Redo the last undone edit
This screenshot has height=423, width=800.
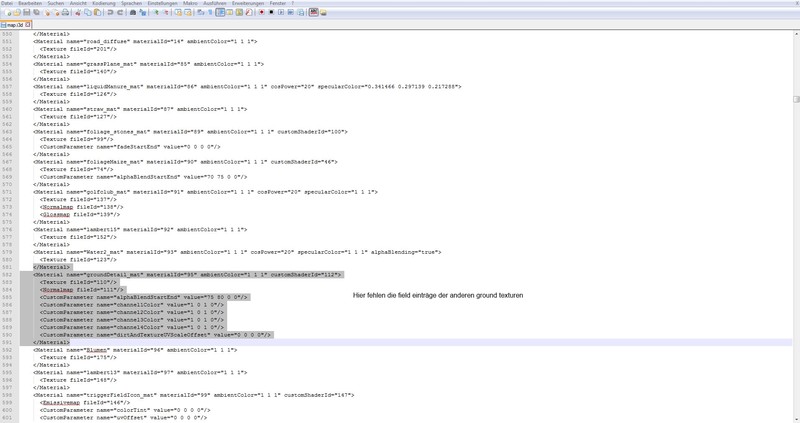click(x=120, y=12)
